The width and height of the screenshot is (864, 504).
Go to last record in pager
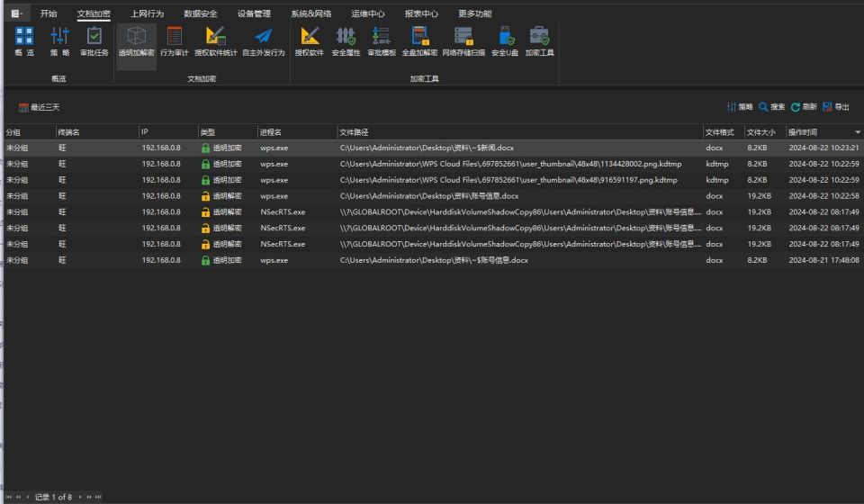[98, 497]
